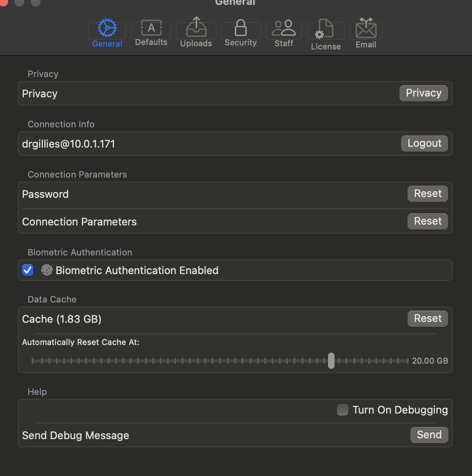Reset the Password
This screenshot has height=476, width=472.
[428, 194]
